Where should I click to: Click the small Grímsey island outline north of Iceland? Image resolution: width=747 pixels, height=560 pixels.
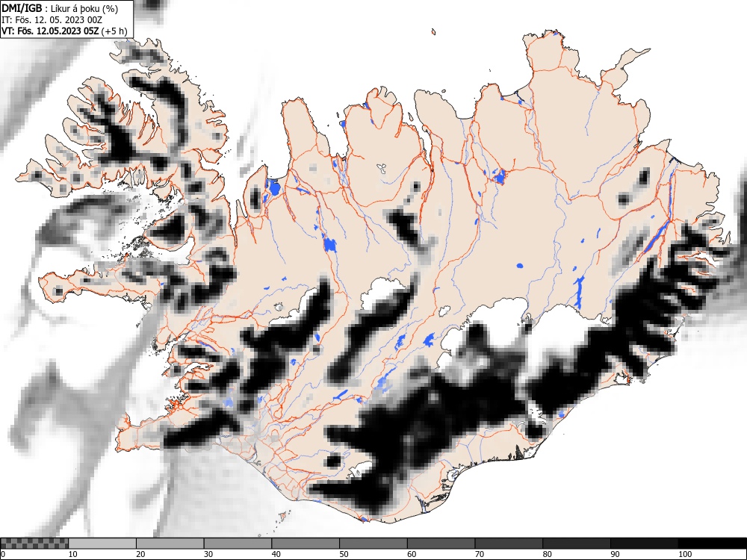(x=433, y=32)
